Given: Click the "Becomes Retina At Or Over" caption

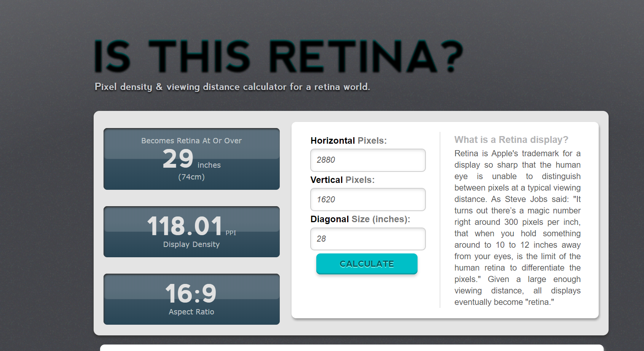Looking at the screenshot, I should (191, 141).
